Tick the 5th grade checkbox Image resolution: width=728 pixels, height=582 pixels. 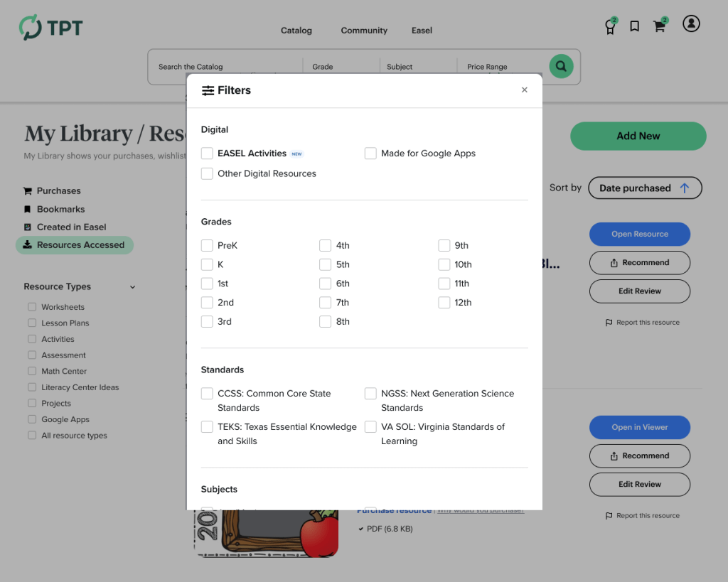pyautogui.click(x=325, y=264)
